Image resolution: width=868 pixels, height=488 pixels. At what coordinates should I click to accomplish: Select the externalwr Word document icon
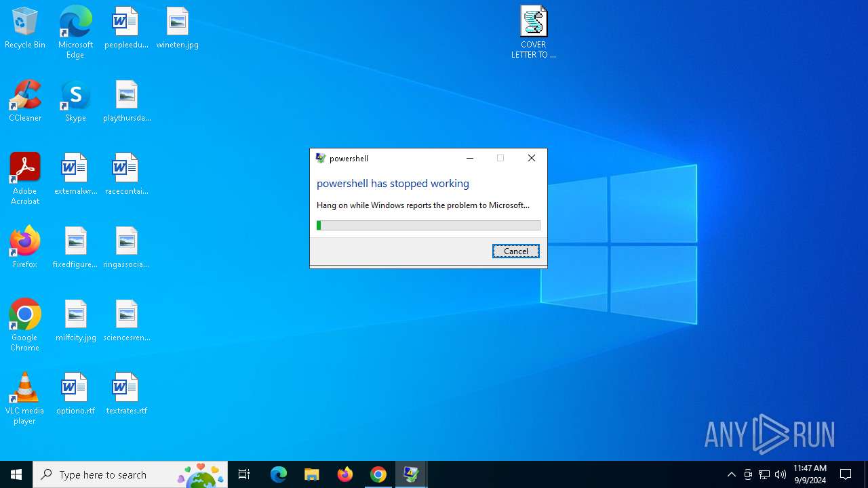[x=75, y=175]
